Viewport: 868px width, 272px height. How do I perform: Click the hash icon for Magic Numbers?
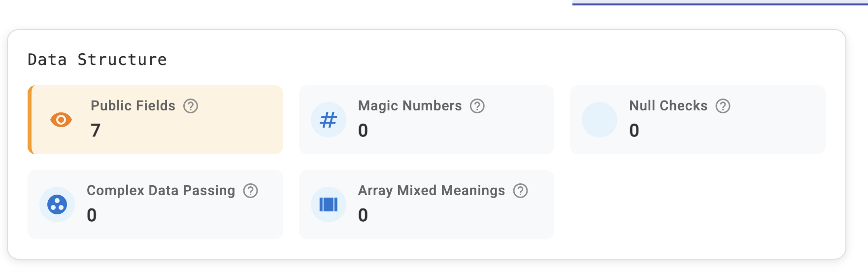(329, 120)
